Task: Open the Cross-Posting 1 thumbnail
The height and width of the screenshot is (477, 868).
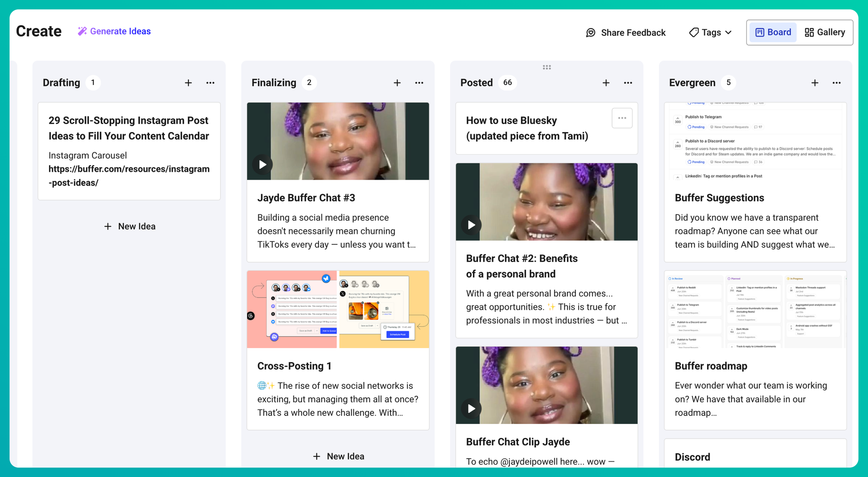Action: 338,309
